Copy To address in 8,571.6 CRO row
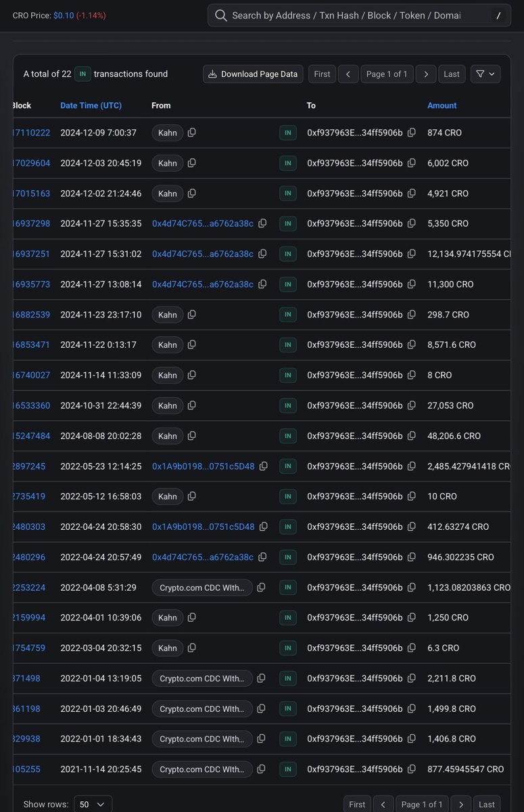This screenshot has width=524, height=812. click(x=412, y=344)
